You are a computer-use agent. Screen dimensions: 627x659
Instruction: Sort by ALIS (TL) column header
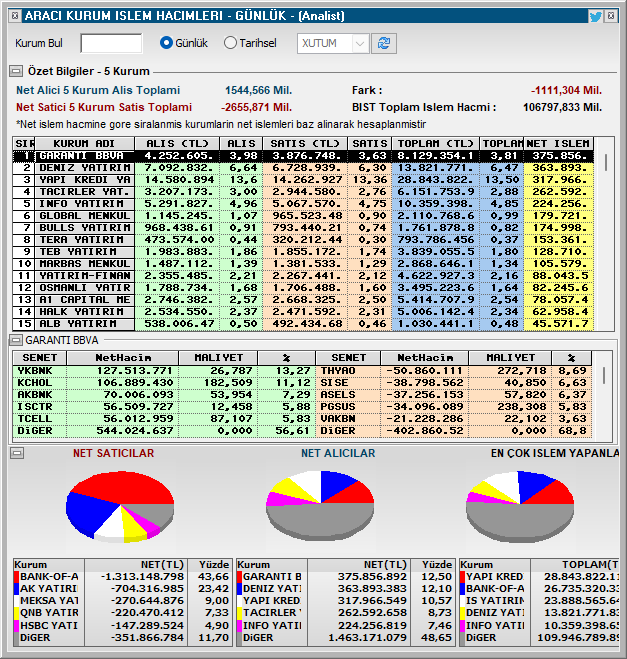point(177,143)
